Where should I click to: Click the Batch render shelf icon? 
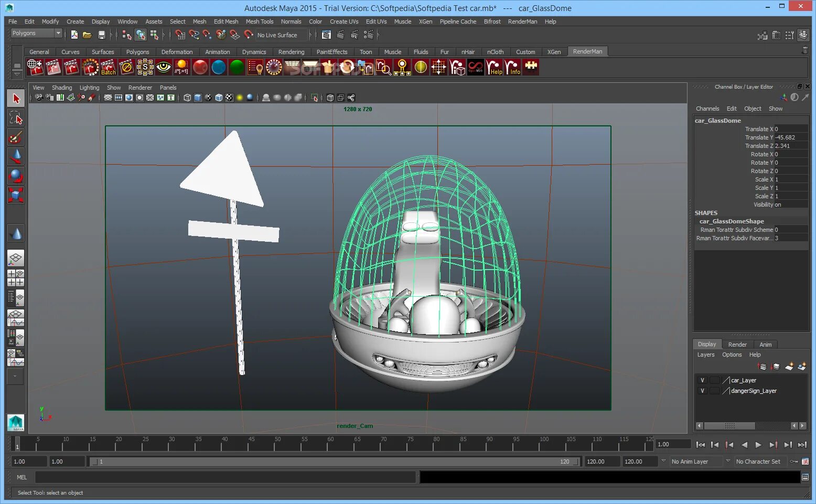[109, 67]
